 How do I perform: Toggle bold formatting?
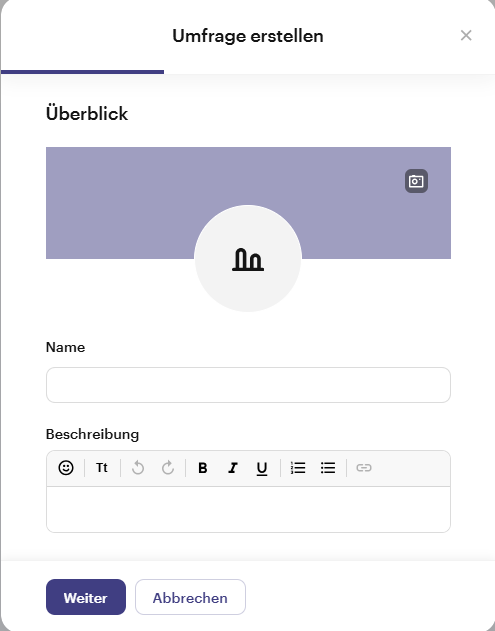(x=203, y=468)
